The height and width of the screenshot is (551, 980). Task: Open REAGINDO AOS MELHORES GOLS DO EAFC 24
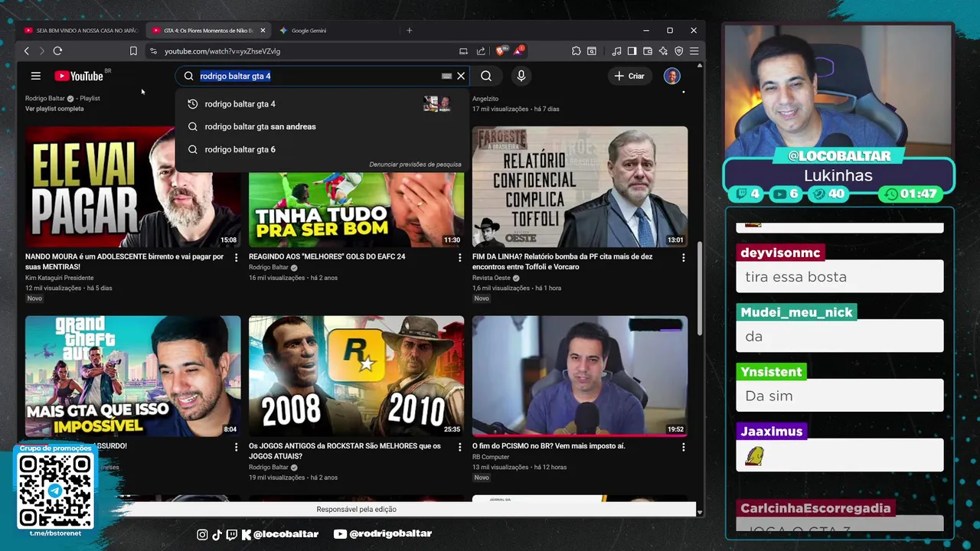(327, 256)
